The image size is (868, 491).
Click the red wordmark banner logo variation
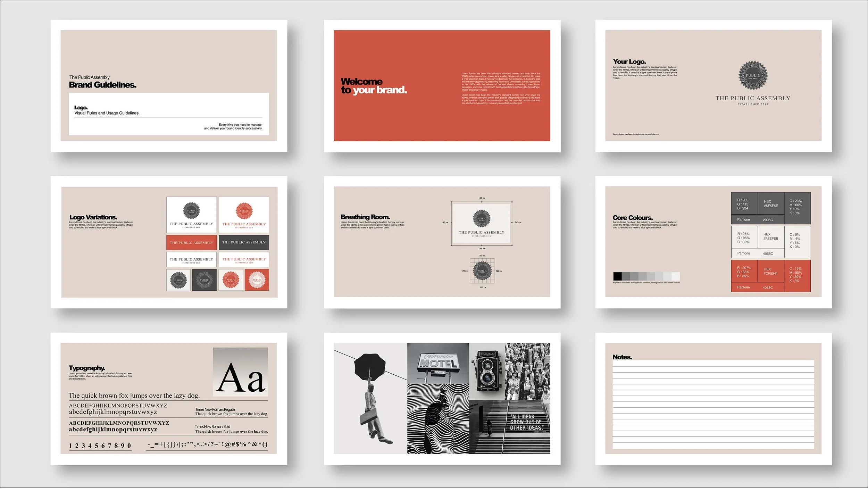click(x=191, y=243)
